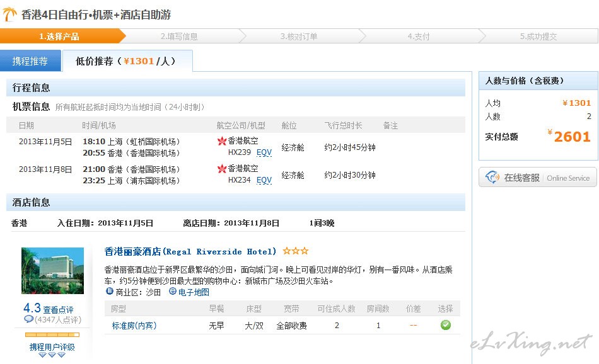This screenshot has height=364, width=599.
Task: Click the 价差 column header
Action: click(x=414, y=309)
